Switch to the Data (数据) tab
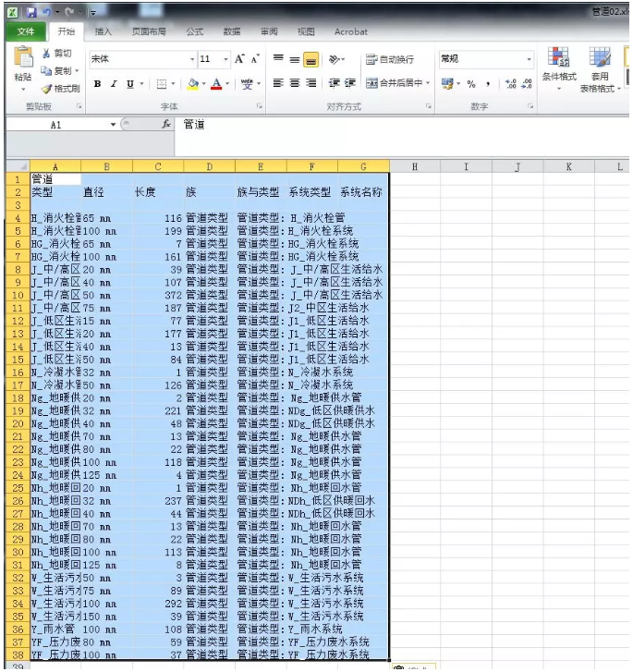 click(x=232, y=31)
